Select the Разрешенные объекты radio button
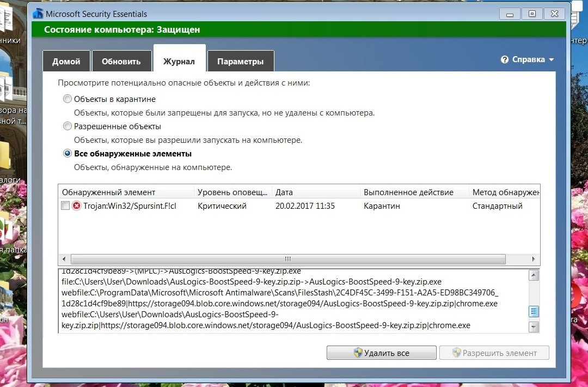 [67, 126]
